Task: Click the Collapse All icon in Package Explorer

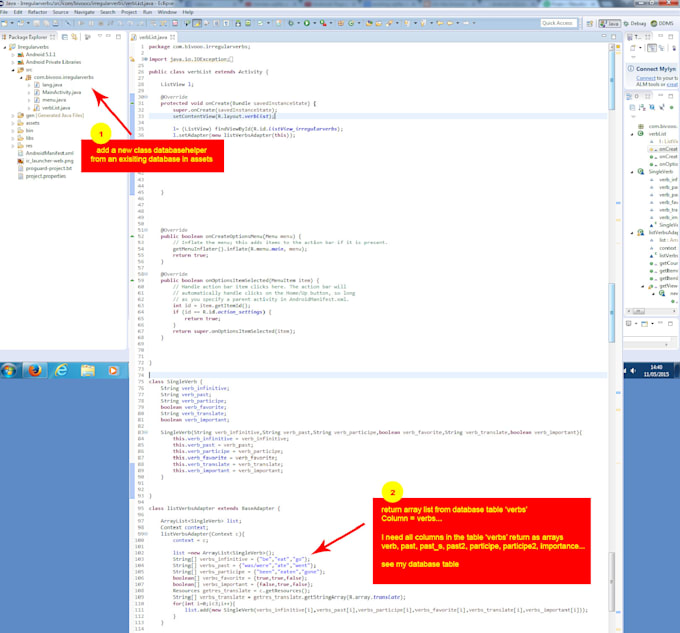Action: [x=65, y=37]
